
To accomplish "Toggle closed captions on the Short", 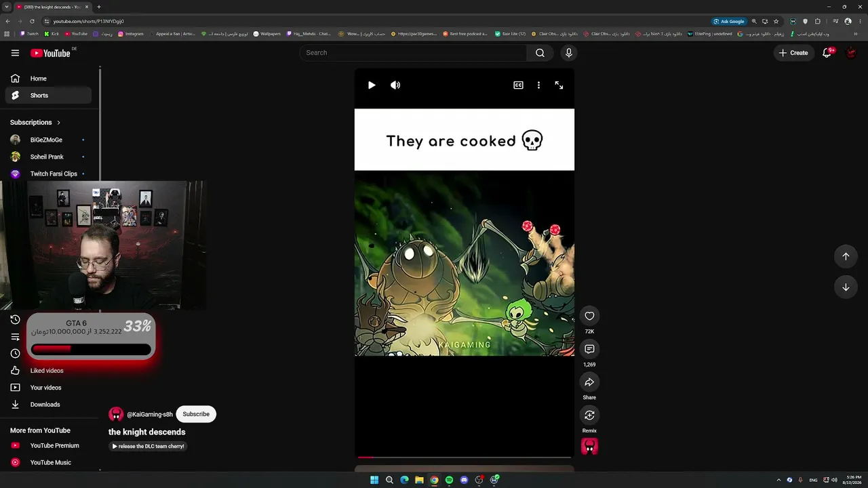I will click(518, 85).
